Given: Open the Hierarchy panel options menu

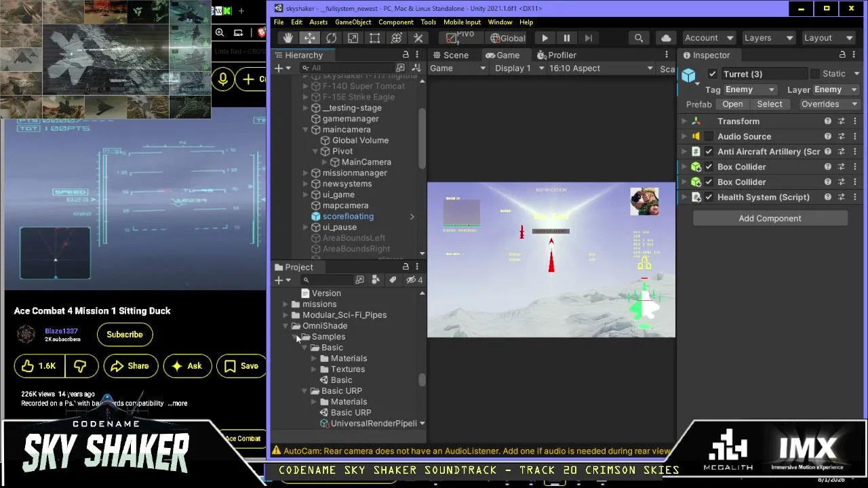Looking at the screenshot, I should [x=417, y=56].
